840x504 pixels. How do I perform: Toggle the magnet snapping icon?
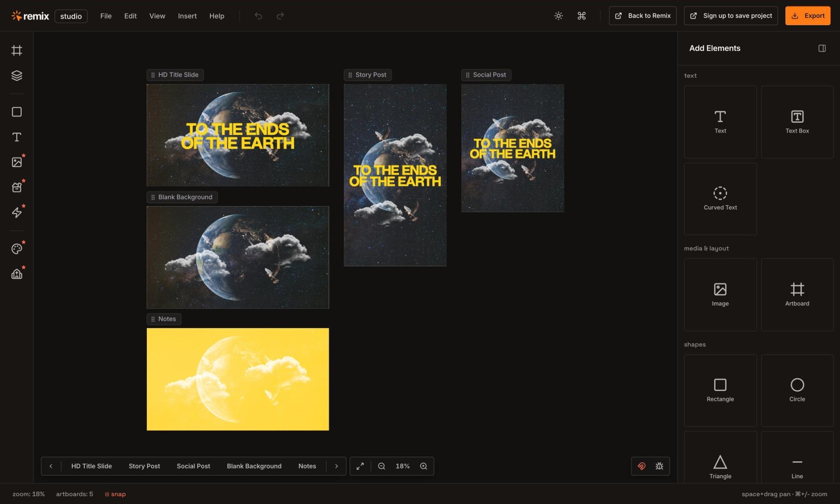tap(642, 466)
